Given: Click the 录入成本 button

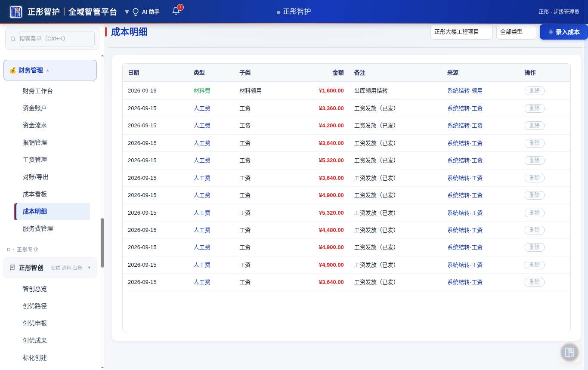Looking at the screenshot, I should [x=563, y=32].
